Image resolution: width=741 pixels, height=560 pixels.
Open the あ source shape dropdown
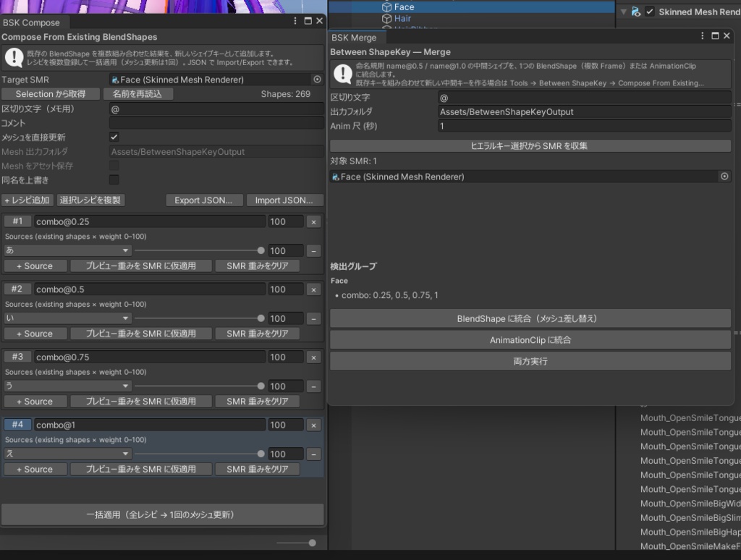[x=67, y=250]
